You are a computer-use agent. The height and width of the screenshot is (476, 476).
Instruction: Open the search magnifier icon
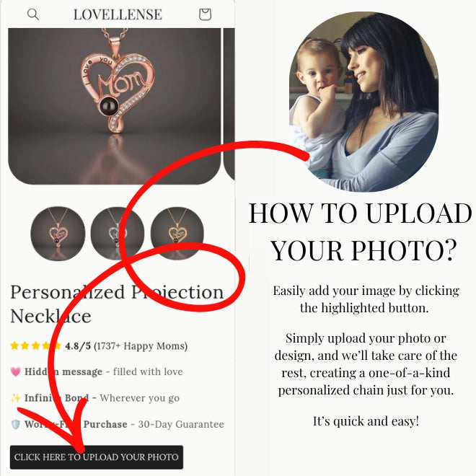[32, 14]
